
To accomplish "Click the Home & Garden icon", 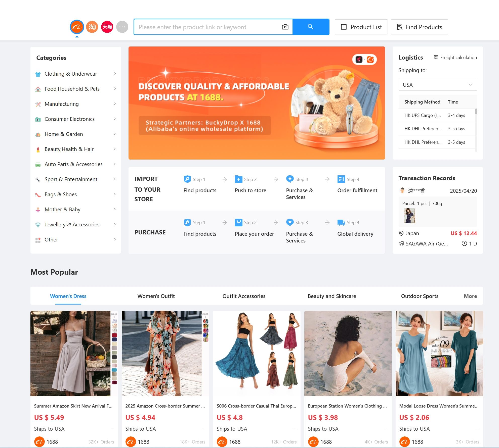I will pos(38,134).
